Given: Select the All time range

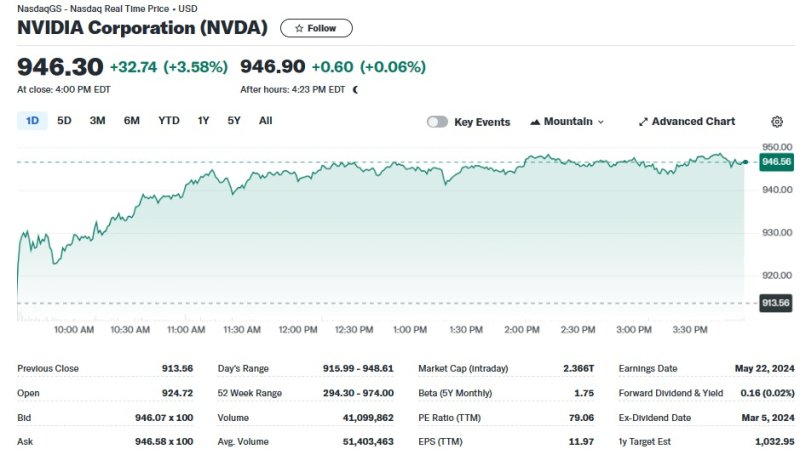Looking at the screenshot, I should point(265,121).
